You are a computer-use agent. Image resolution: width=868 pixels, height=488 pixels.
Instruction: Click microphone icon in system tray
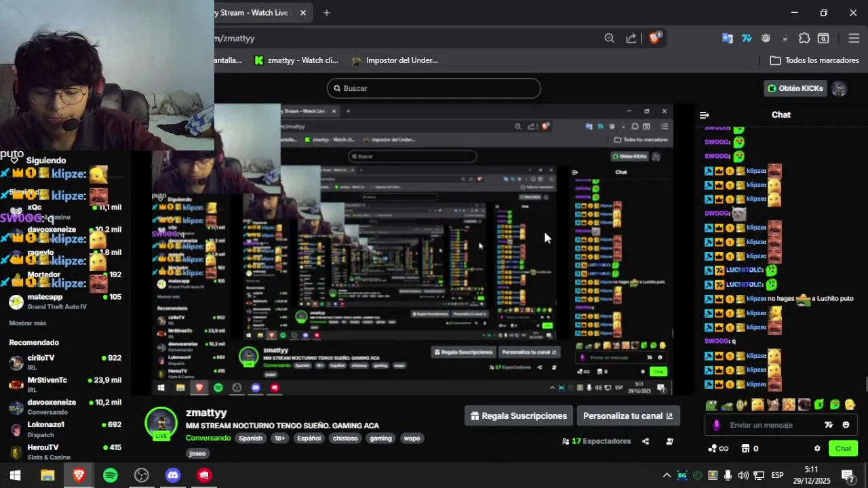728,476
